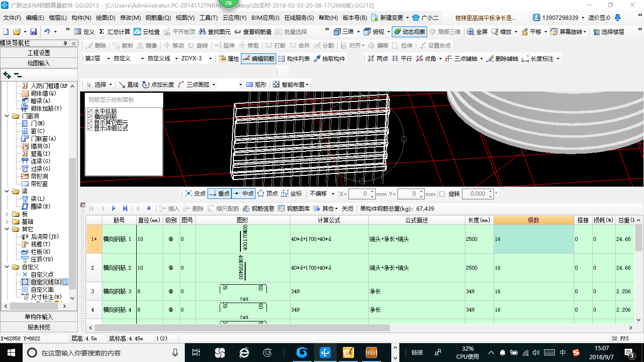The width and height of the screenshot is (644, 362).
Task: Click 删除辅轴 delete auxiliary axis
Action: [502, 59]
